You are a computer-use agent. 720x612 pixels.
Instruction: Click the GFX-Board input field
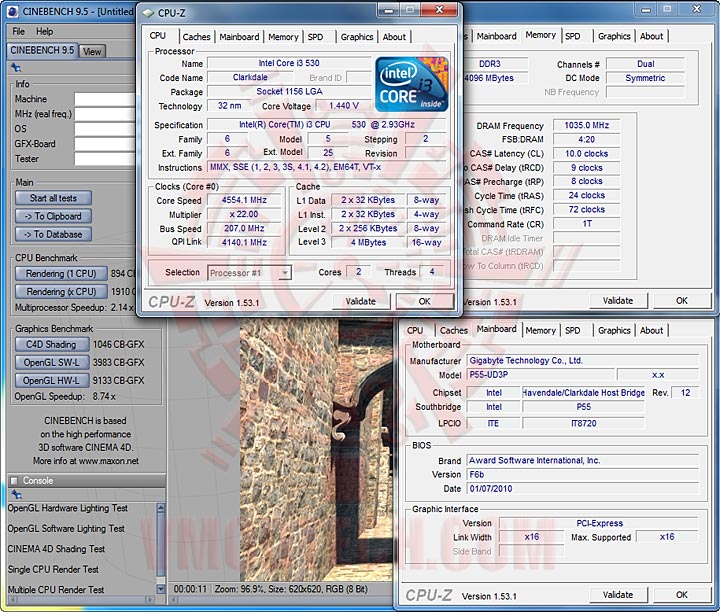(105, 144)
